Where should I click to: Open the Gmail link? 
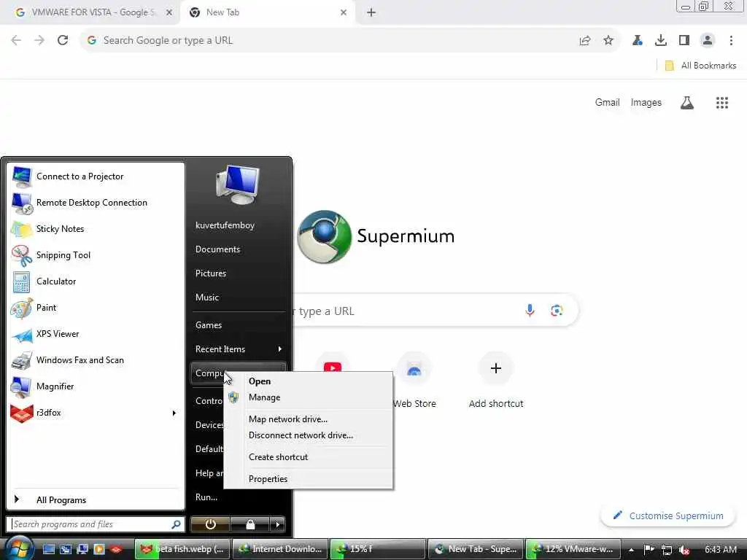[608, 102]
